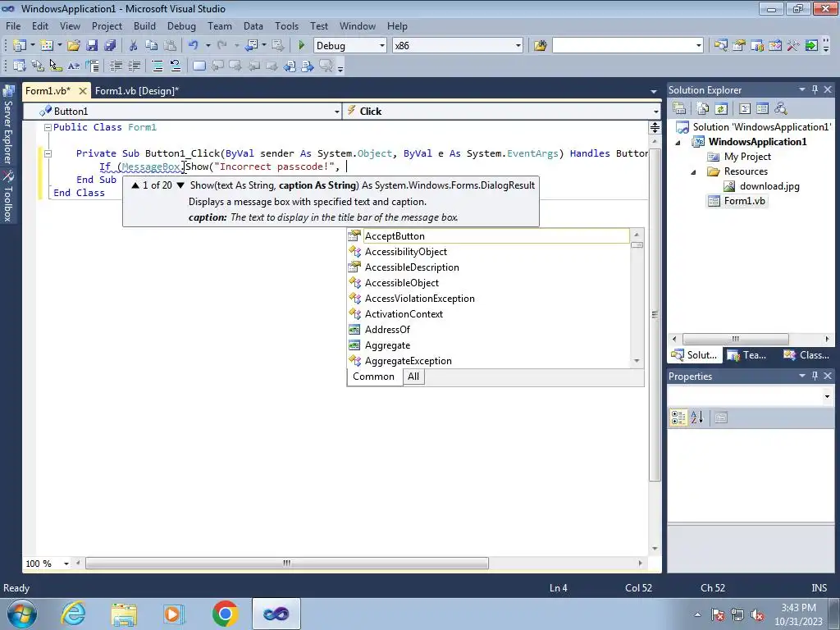Select the IntelliSense Common tab

[373, 377]
